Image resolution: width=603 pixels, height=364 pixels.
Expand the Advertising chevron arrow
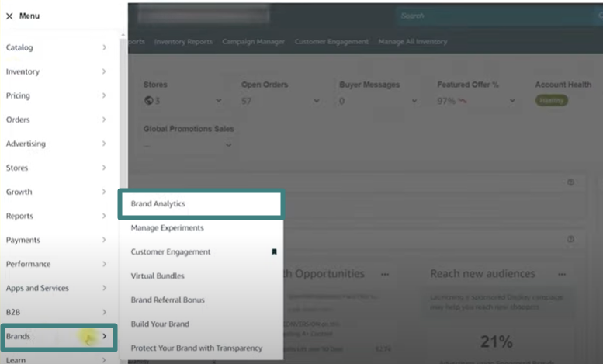click(x=104, y=144)
